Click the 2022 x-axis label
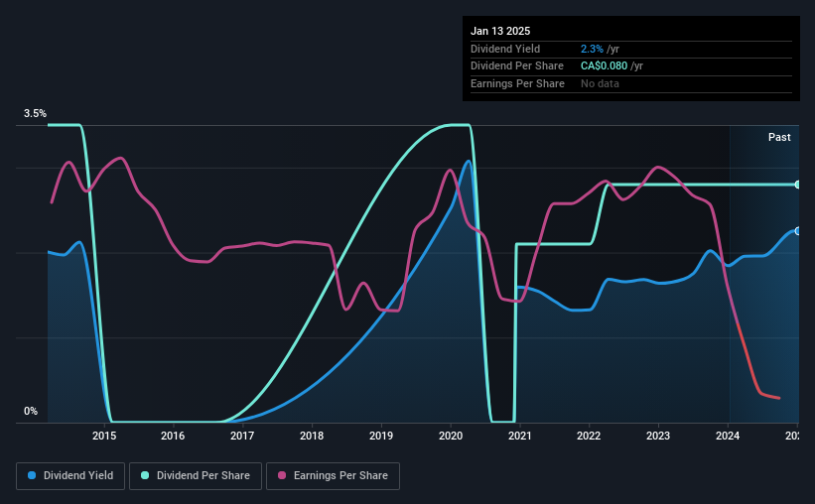Viewport: 815px width, 504px height. [589, 436]
